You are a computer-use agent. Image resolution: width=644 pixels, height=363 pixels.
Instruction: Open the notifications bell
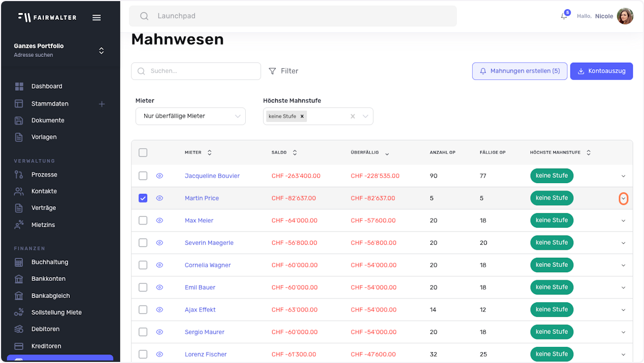(x=564, y=16)
